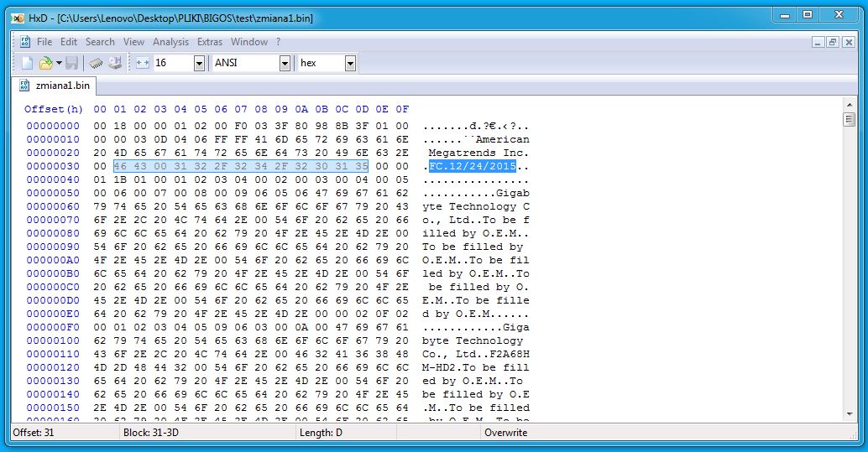The height and width of the screenshot is (452, 868).
Task: Click offset row 00000150
Action: click(53, 408)
